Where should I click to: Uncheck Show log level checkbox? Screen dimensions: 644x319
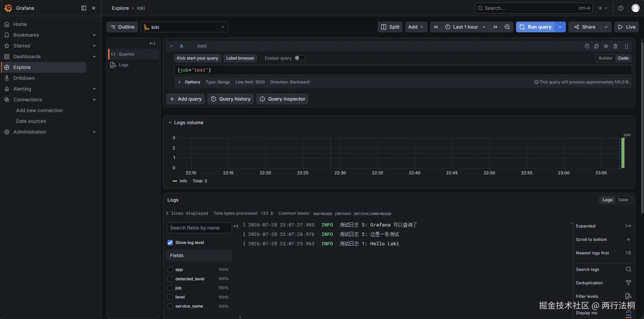coord(170,243)
